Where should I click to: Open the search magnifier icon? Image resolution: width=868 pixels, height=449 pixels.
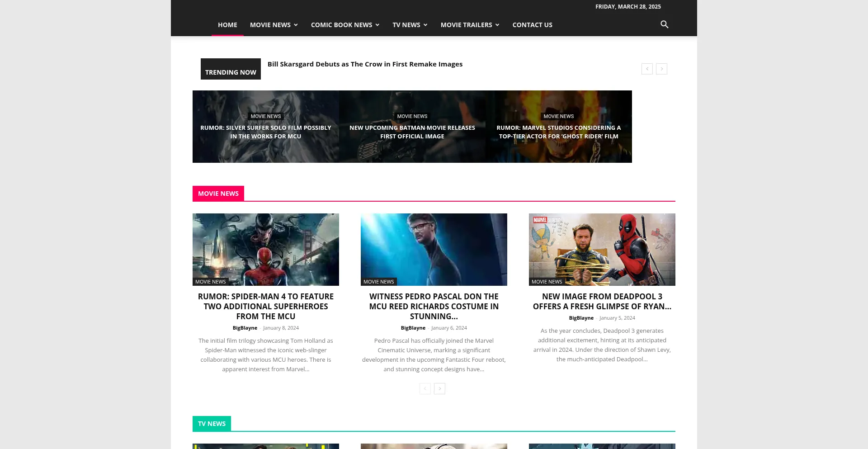click(664, 24)
